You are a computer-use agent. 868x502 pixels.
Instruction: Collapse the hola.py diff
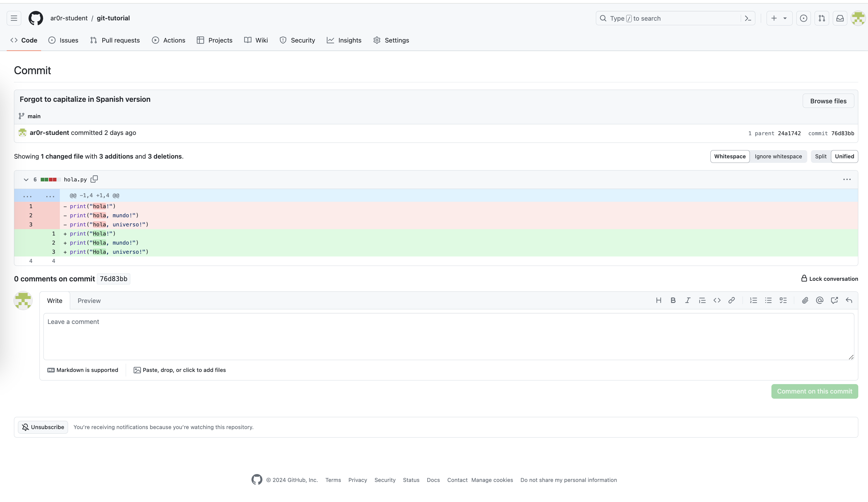26,180
